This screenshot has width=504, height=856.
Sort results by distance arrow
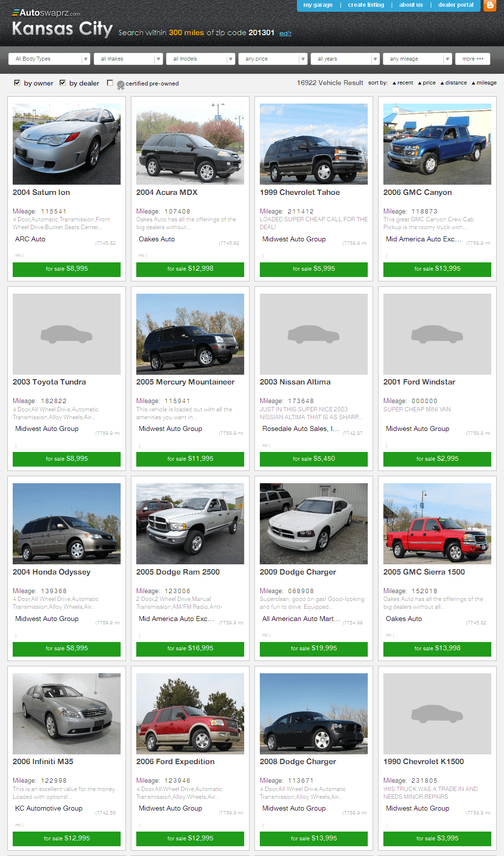click(x=442, y=83)
